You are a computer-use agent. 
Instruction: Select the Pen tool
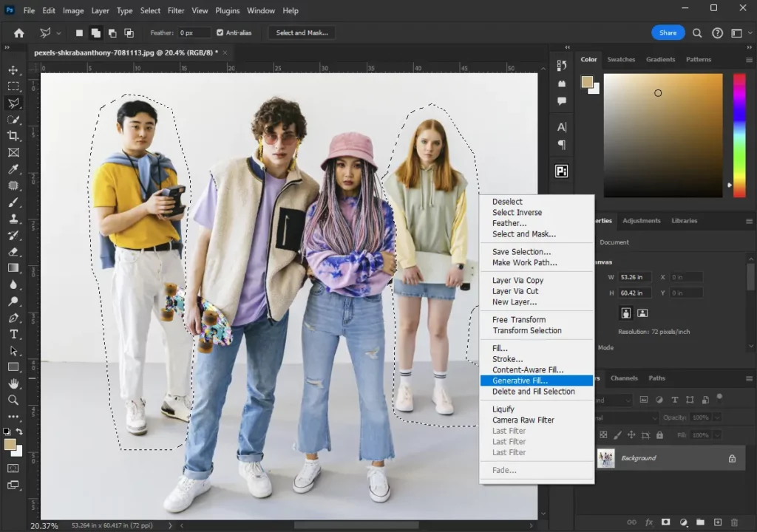(x=13, y=318)
